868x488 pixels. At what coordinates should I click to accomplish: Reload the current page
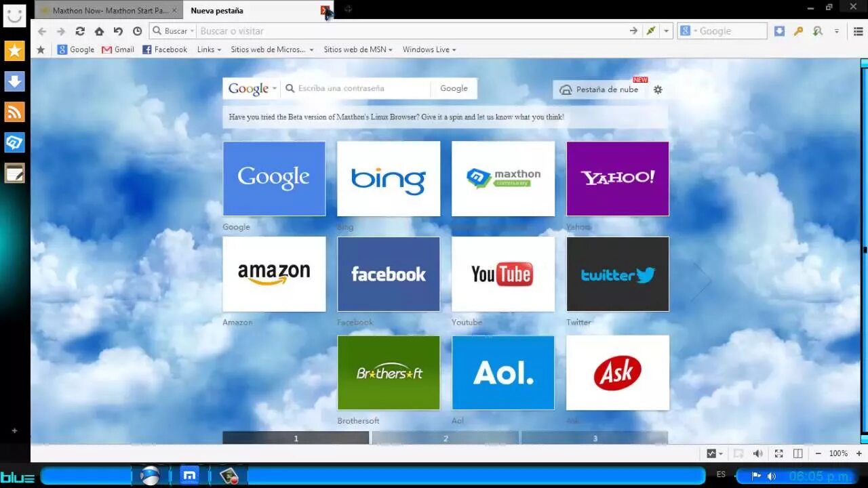tap(80, 31)
